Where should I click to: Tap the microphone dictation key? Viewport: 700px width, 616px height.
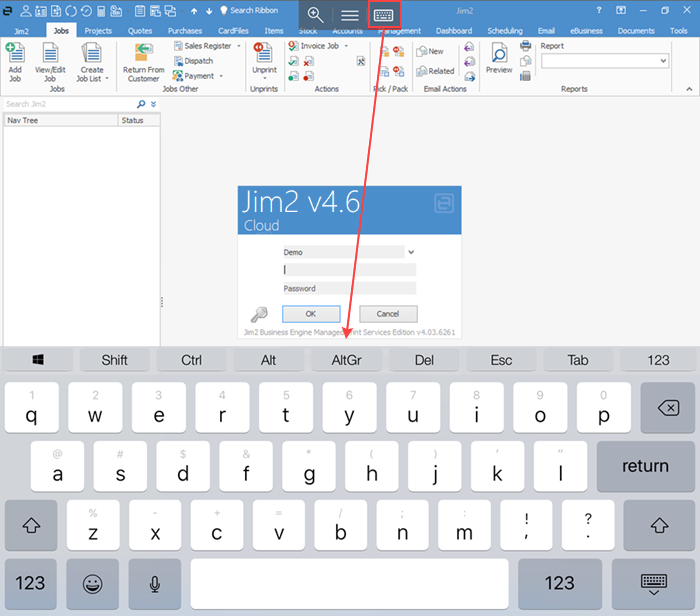point(154,584)
